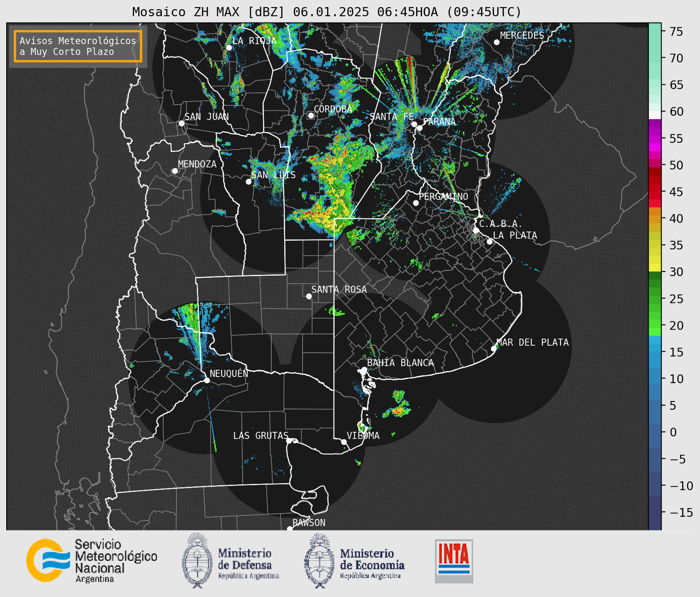Click the SANTA FE city label

tap(392, 117)
